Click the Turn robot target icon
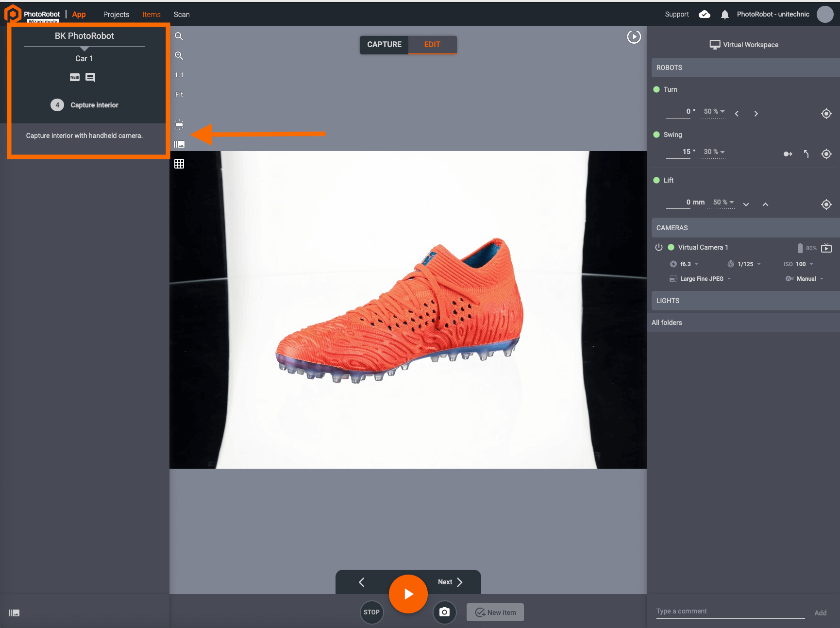The width and height of the screenshot is (840, 628). tap(826, 114)
